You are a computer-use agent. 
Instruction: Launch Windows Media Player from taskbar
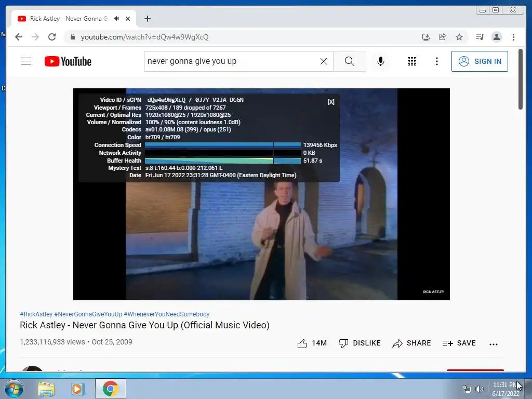coord(77,389)
